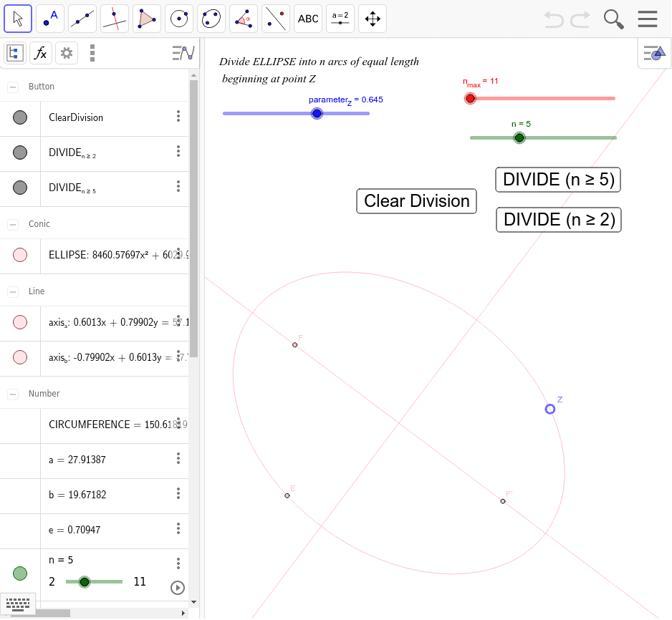Screen dimensions: 672x620
Task: Open the search magnifier
Action: (x=613, y=19)
